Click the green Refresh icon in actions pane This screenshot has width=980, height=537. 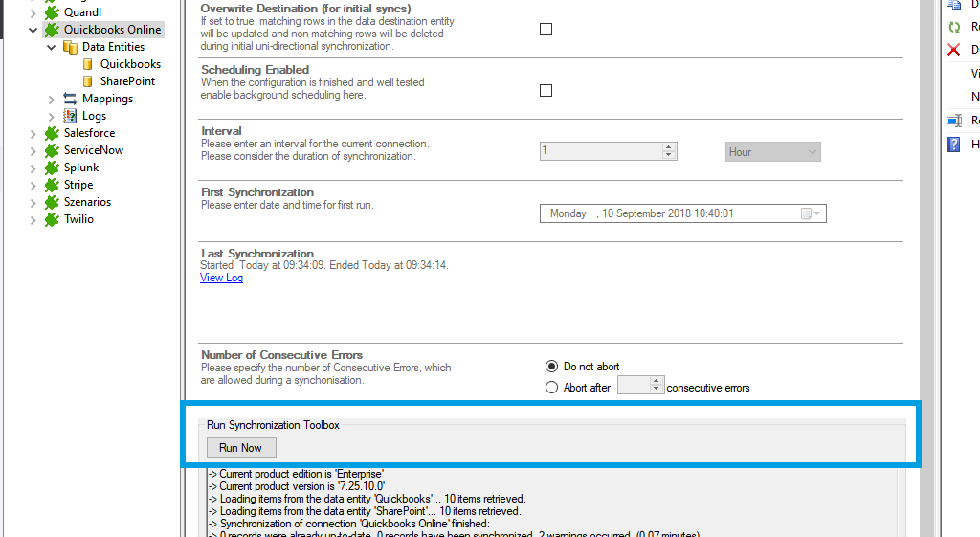(x=954, y=28)
